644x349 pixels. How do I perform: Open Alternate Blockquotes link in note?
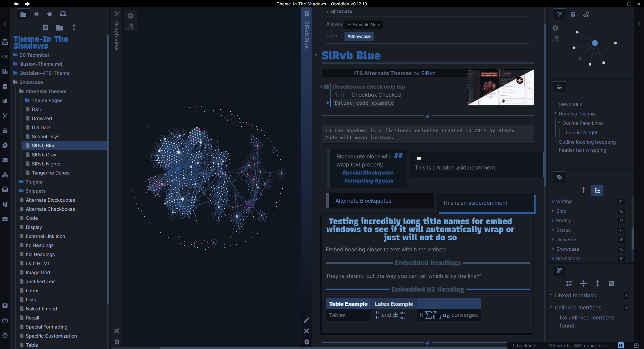(363, 201)
